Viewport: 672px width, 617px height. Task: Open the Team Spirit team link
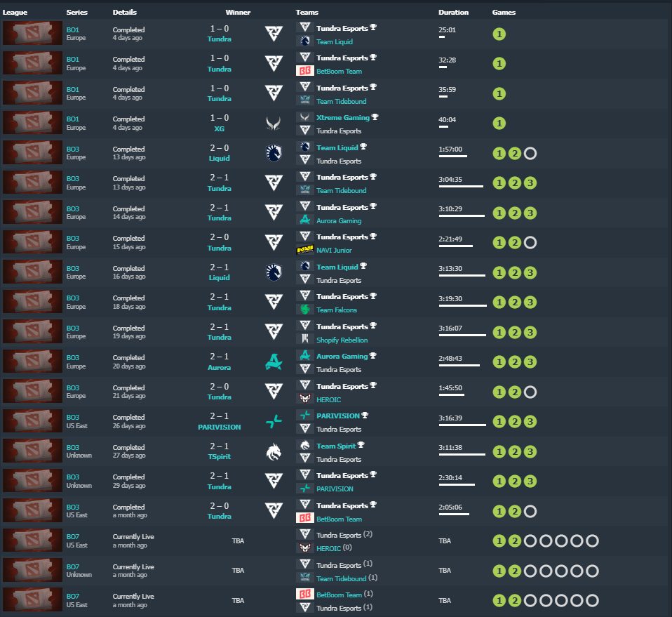coord(336,446)
